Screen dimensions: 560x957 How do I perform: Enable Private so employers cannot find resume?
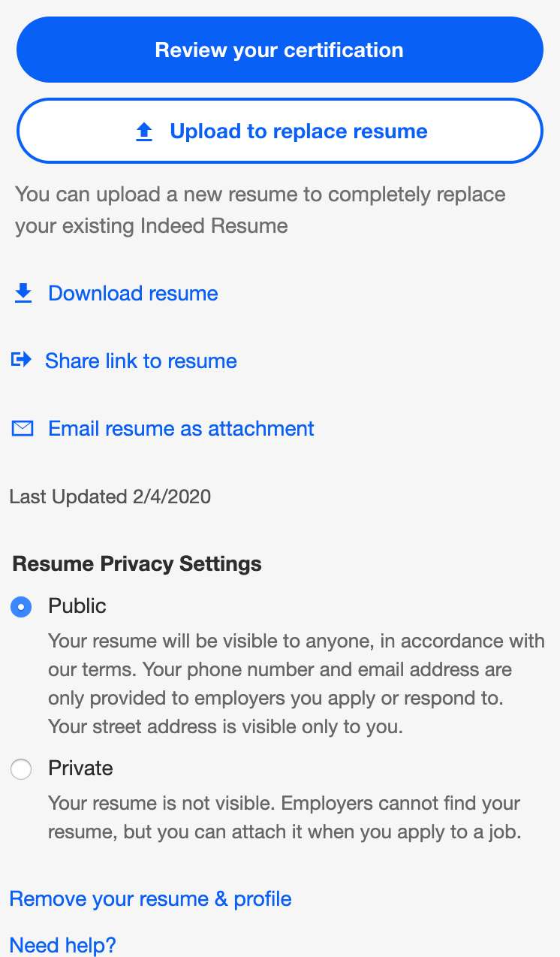(x=21, y=768)
